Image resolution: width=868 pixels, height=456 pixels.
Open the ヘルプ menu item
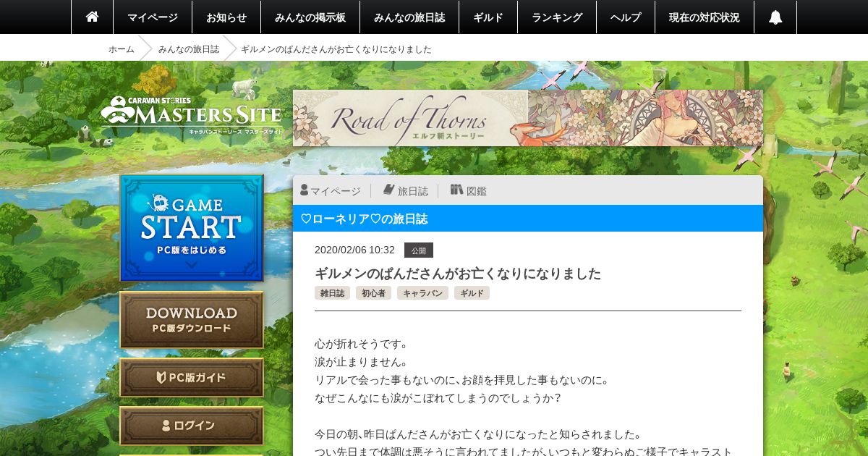[x=626, y=17]
